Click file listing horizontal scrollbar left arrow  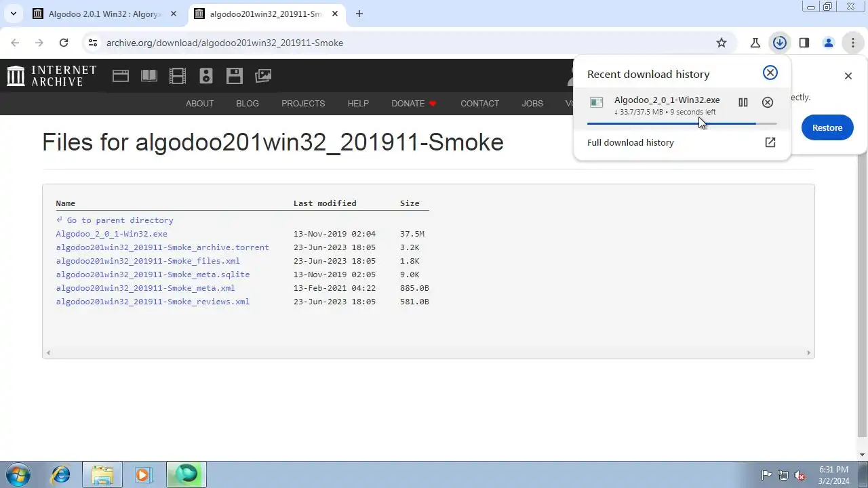coord(47,352)
